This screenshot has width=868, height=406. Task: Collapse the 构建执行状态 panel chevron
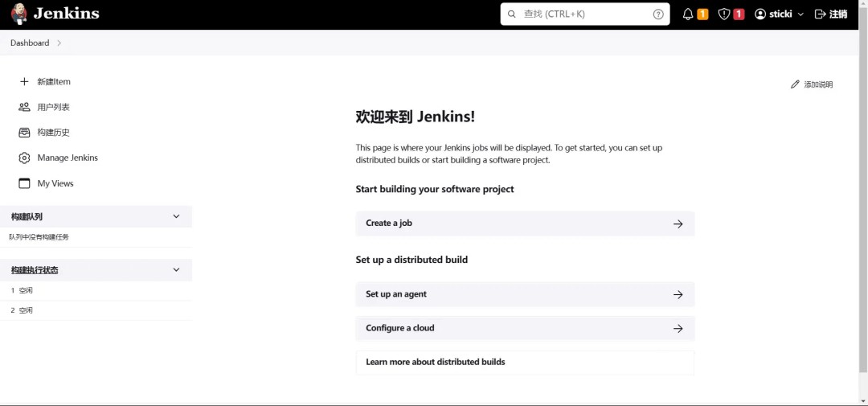(x=176, y=270)
